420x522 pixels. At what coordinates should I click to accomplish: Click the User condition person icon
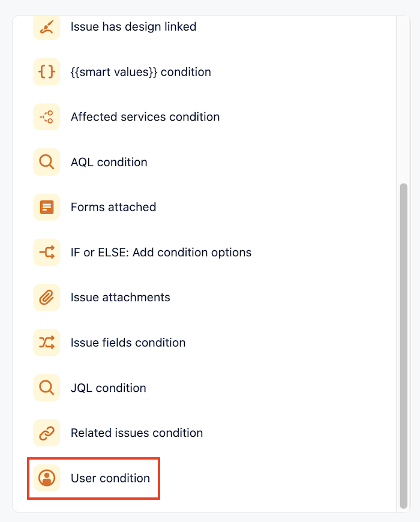(47, 478)
